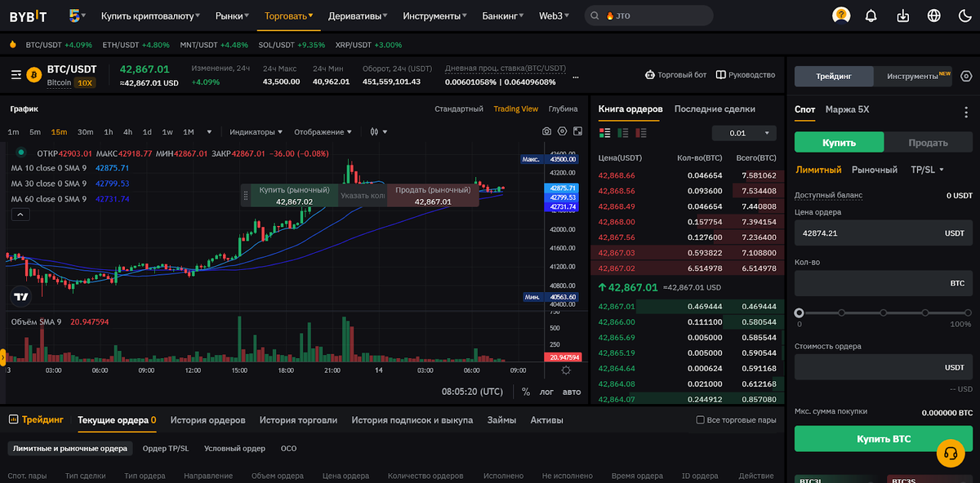Open trading panel settings hexagon icon
Viewport: 980px width, 483px height.
(966, 76)
